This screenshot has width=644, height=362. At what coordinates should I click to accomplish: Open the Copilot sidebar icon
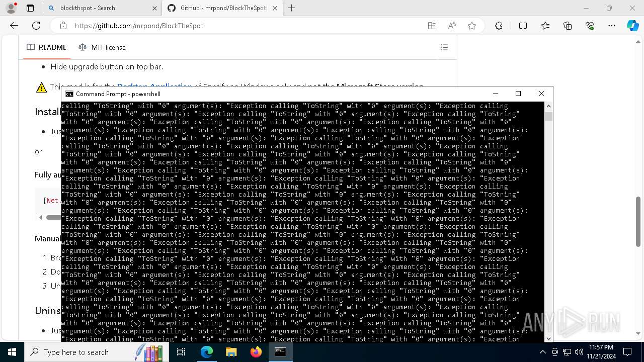632,26
